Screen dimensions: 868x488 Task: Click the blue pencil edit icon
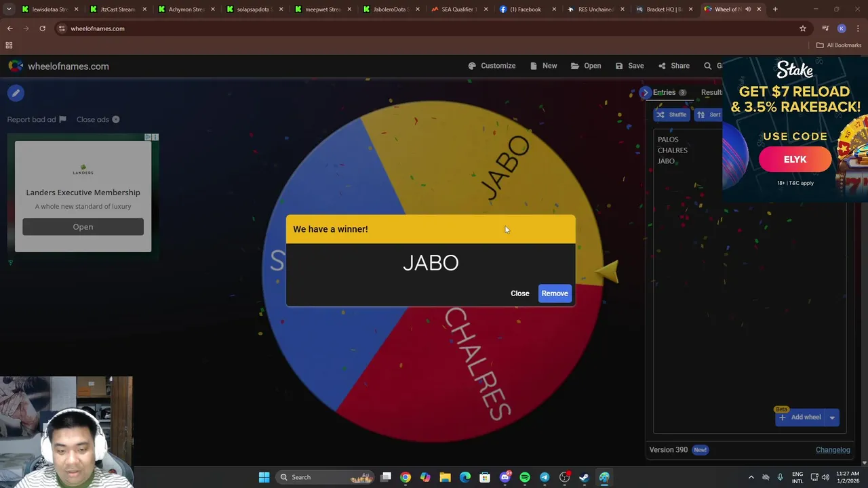tap(16, 94)
